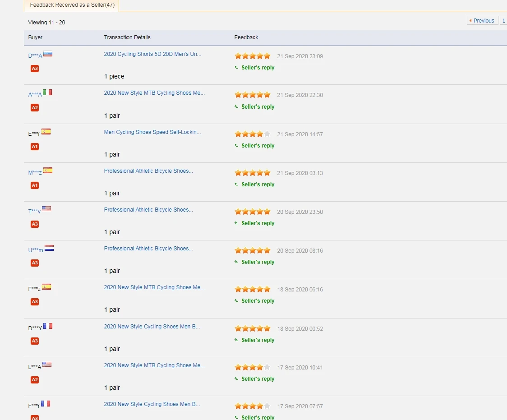Select the date 21 Sep 2020 03:13
The image size is (507, 420).
coord(300,173)
